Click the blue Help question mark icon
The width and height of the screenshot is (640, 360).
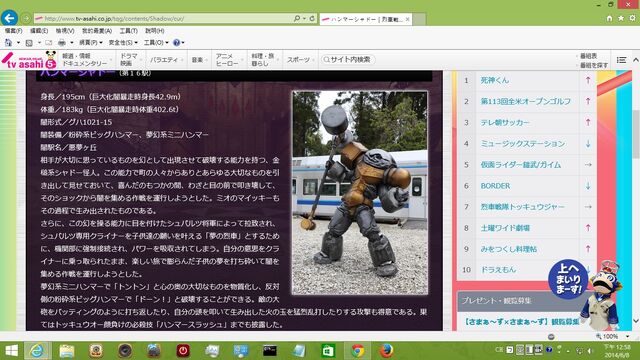[x=176, y=42]
